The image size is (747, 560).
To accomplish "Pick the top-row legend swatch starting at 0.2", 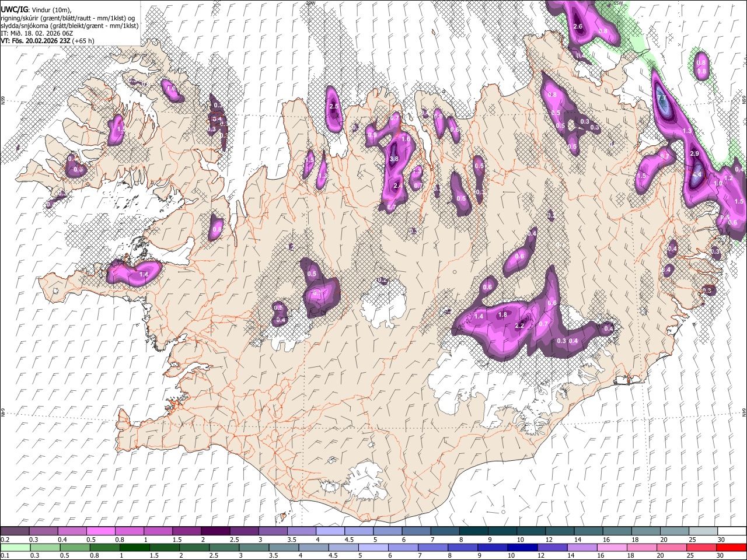I will (15, 531).
